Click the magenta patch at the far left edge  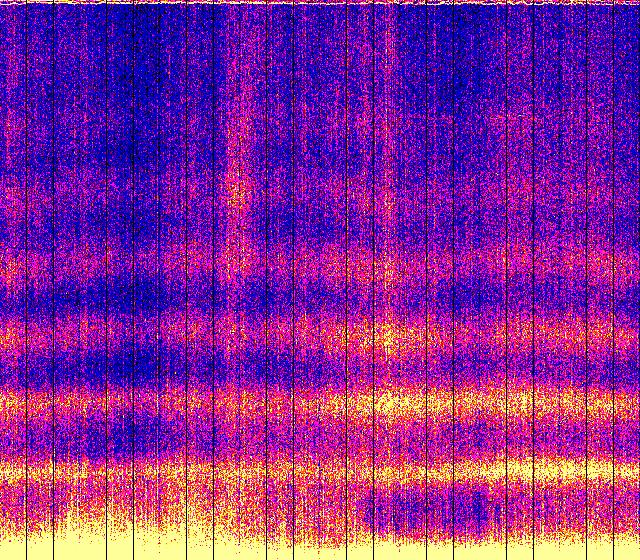click(10, 200)
